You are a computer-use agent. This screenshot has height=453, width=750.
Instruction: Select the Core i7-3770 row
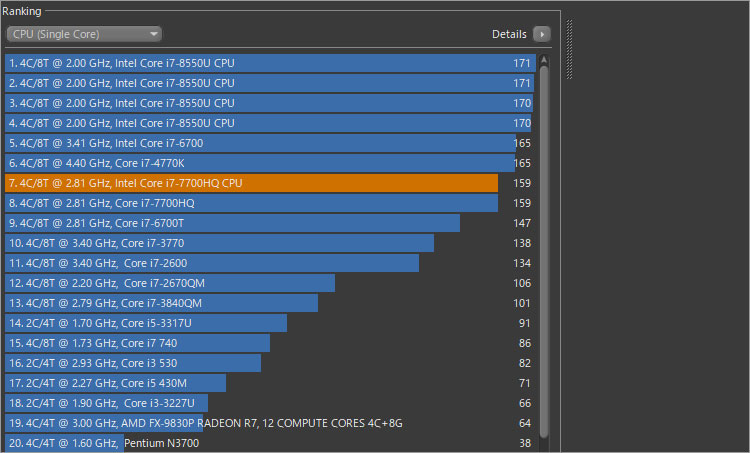pyautogui.click(x=218, y=243)
